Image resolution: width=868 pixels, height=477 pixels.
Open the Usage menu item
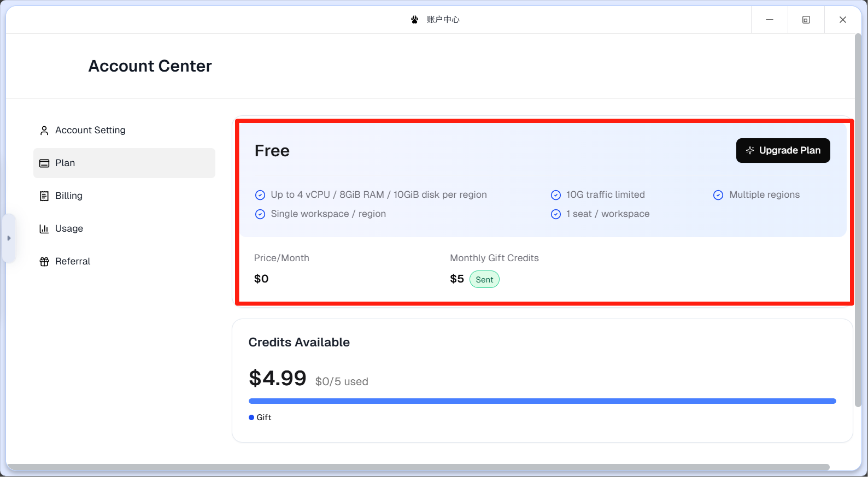pyautogui.click(x=69, y=228)
